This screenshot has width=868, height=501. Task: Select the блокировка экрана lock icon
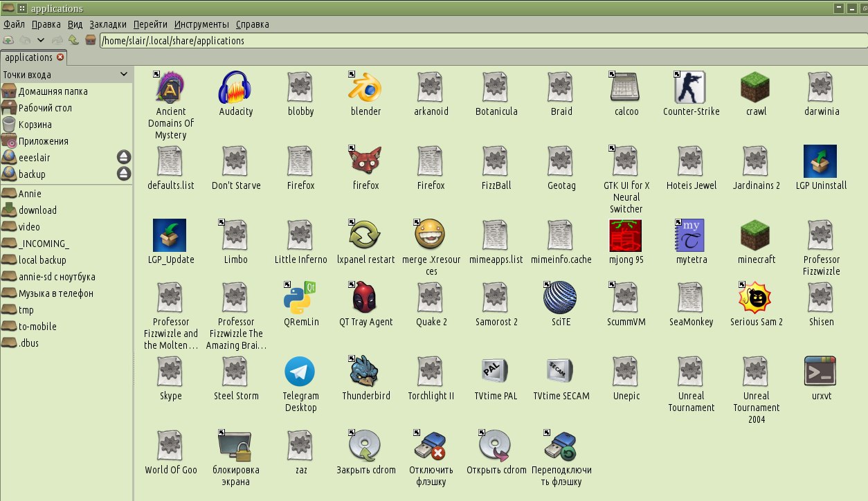[x=235, y=446]
